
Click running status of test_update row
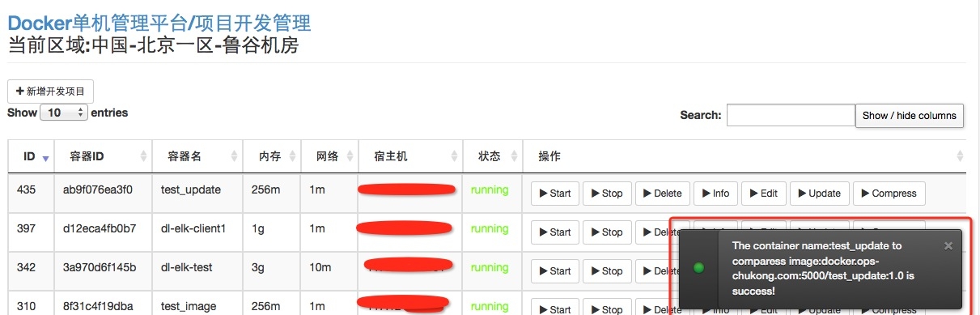(x=490, y=190)
